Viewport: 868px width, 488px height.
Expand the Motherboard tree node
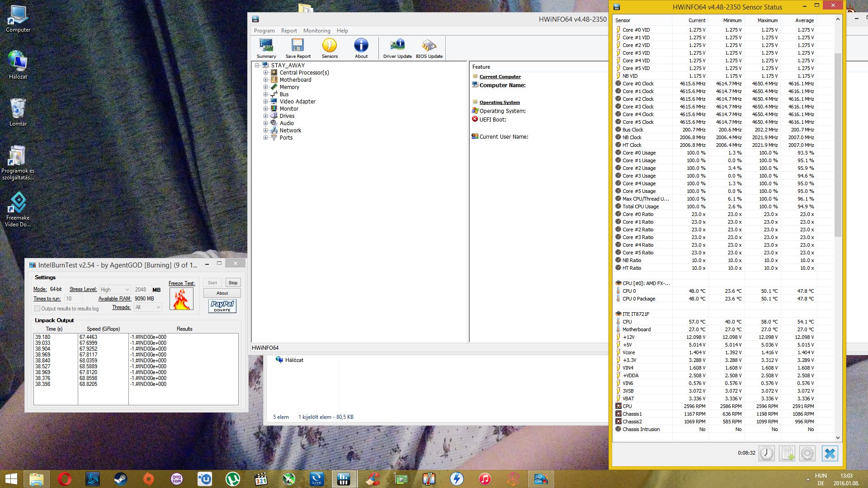tap(266, 80)
